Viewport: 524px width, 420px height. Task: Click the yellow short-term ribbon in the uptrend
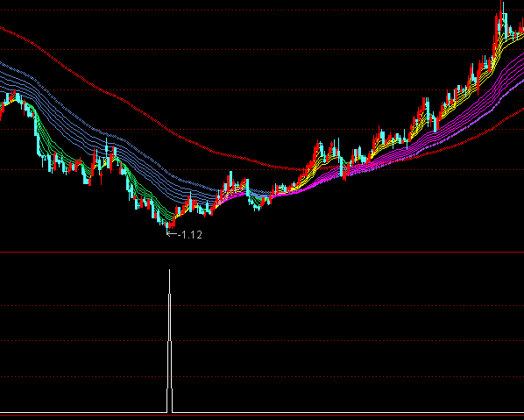481,75
